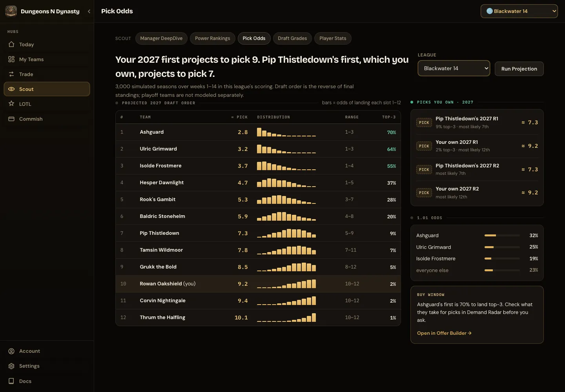Expand the League dropdown under LEAGUE label

[x=454, y=68]
